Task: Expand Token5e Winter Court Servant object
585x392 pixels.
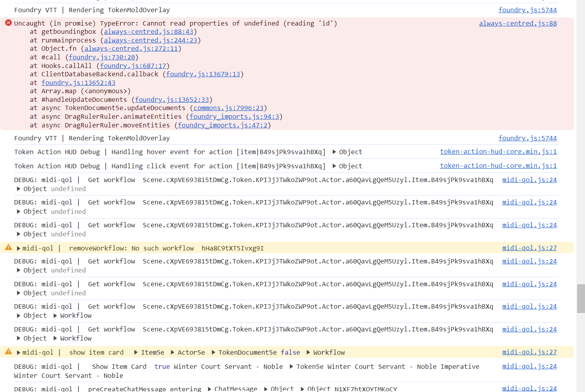Action: coord(292,366)
